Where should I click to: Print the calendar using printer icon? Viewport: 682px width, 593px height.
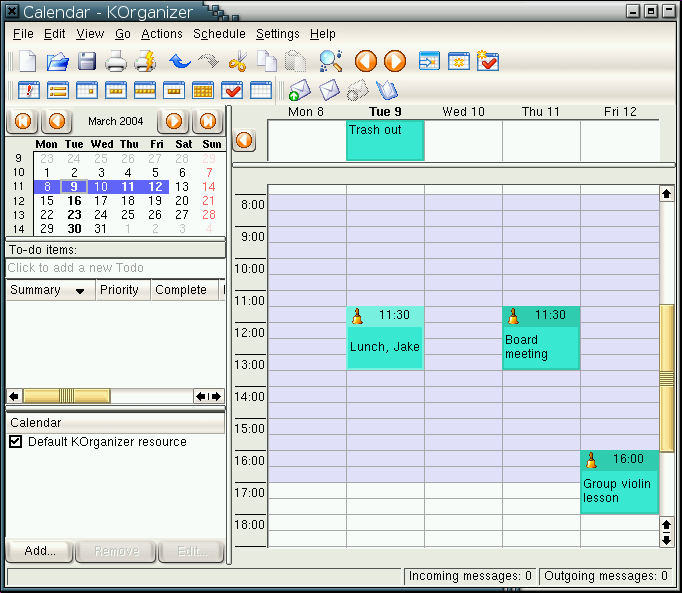pyautogui.click(x=116, y=61)
